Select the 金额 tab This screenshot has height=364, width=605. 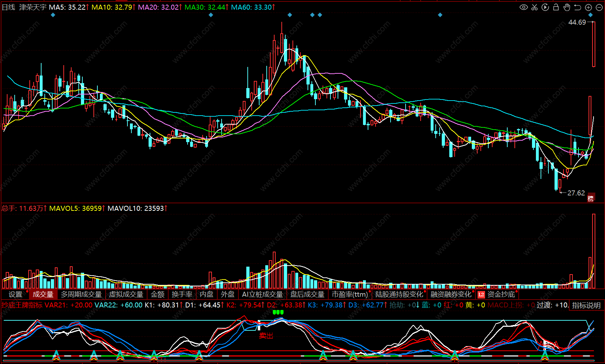[158, 294]
